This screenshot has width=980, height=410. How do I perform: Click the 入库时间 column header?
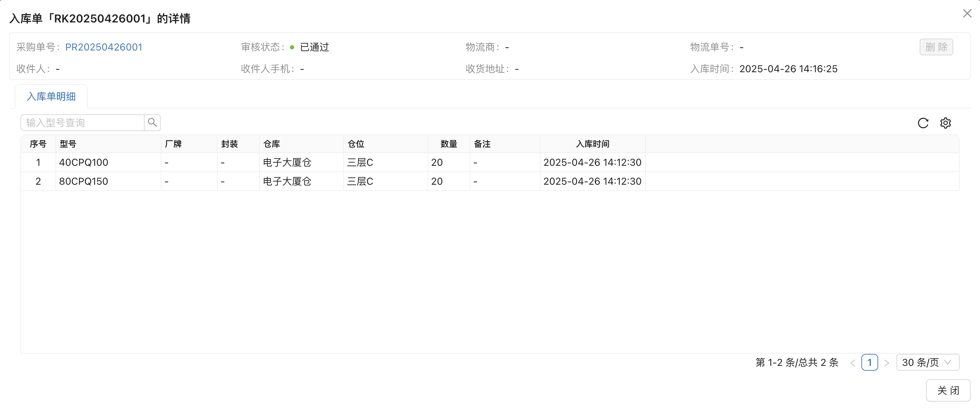[x=592, y=144]
